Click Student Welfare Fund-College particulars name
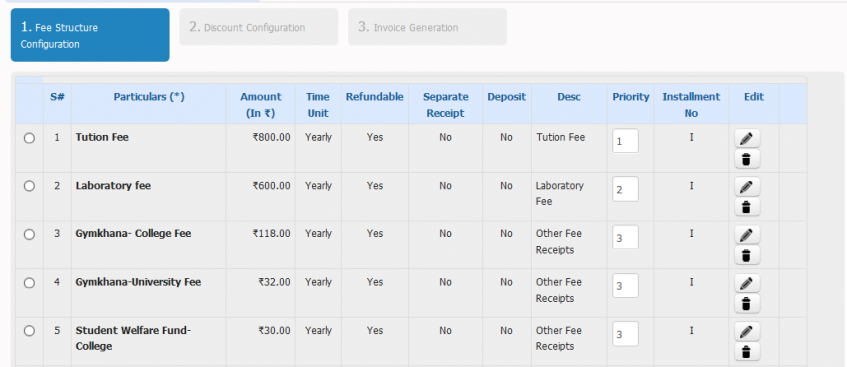This screenshot has width=847, height=367. (x=133, y=338)
